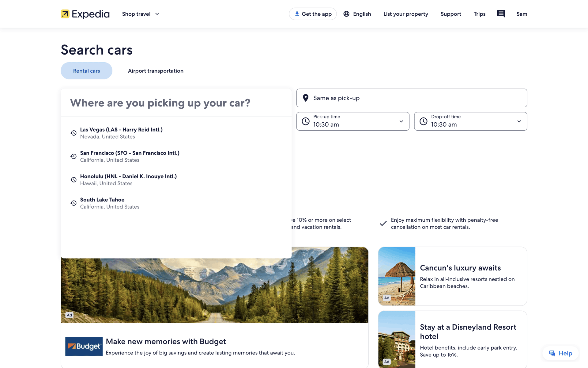This screenshot has height=368, width=588.
Task: Click the Cancun beach umbrella thumbnail
Action: pyautogui.click(x=397, y=276)
